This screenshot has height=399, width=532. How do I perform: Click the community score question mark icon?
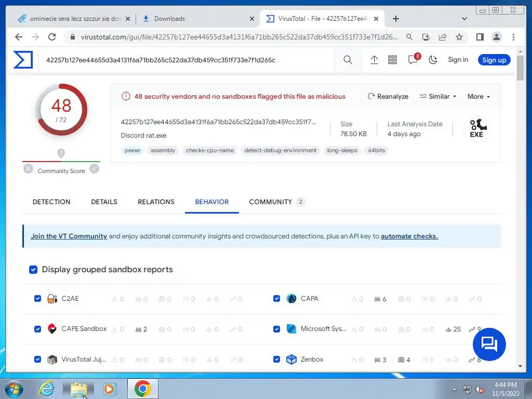(61, 153)
